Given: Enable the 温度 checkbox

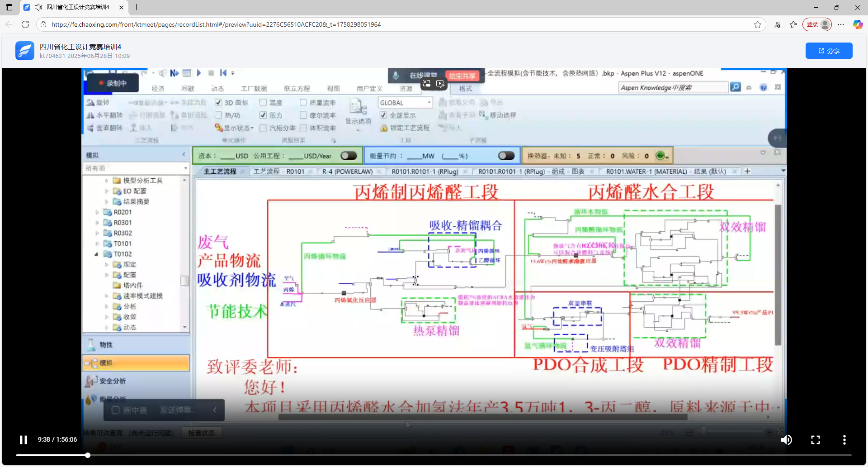Looking at the screenshot, I should click(x=263, y=103).
